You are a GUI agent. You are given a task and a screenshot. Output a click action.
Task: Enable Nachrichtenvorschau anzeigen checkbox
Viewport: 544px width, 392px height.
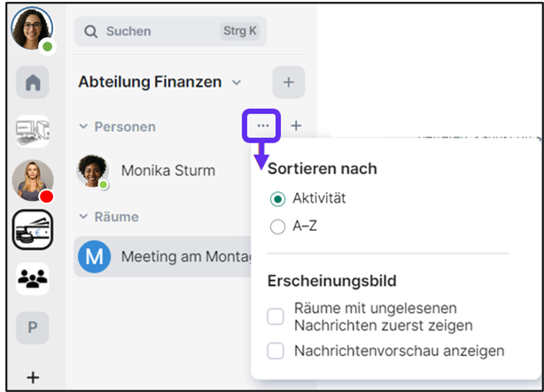click(x=276, y=350)
